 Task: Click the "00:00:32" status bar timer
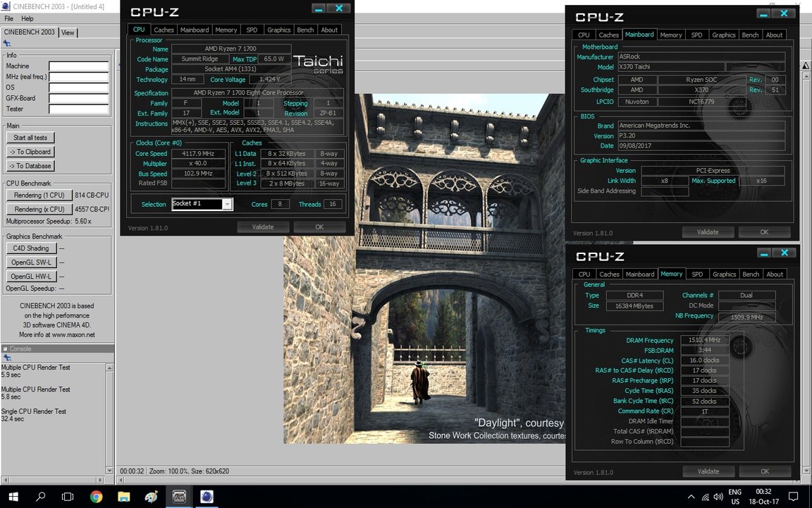pos(132,471)
